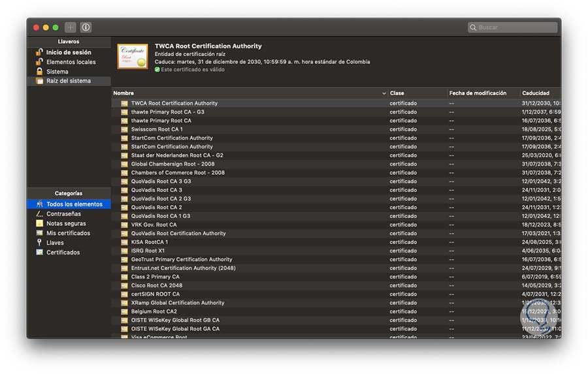Show Contraseñas category

tap(64, 213)
